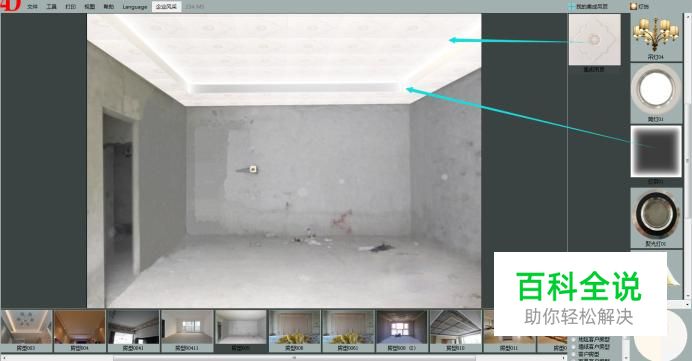Click the horizontal scrollbar under room thumbnails

(x=294, y=358)
